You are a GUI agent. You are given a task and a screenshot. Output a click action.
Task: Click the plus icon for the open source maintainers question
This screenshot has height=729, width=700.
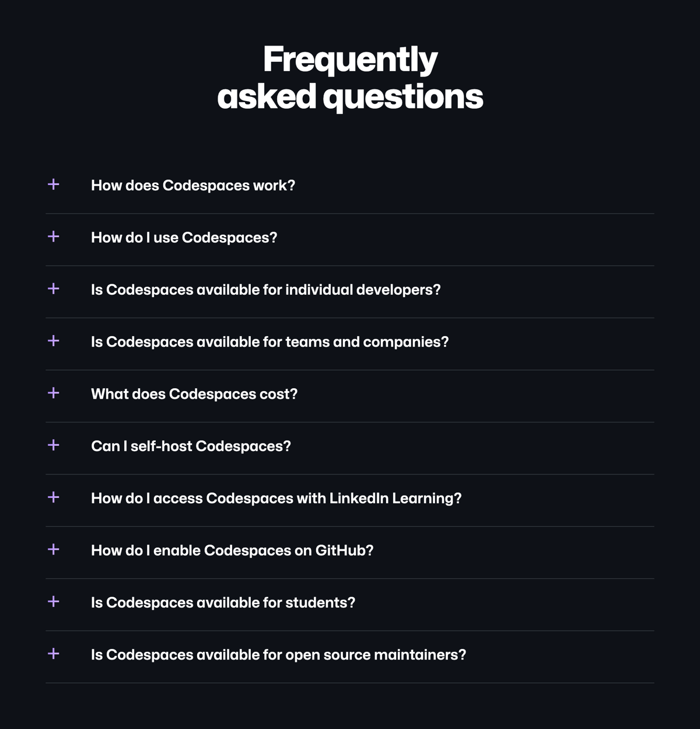click(x=53, y=654)
